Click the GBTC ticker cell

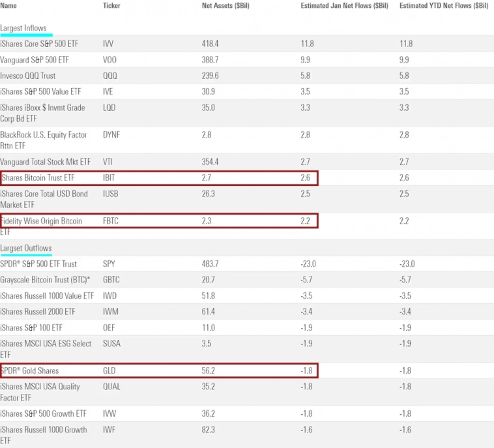click(x=111, y=280)
